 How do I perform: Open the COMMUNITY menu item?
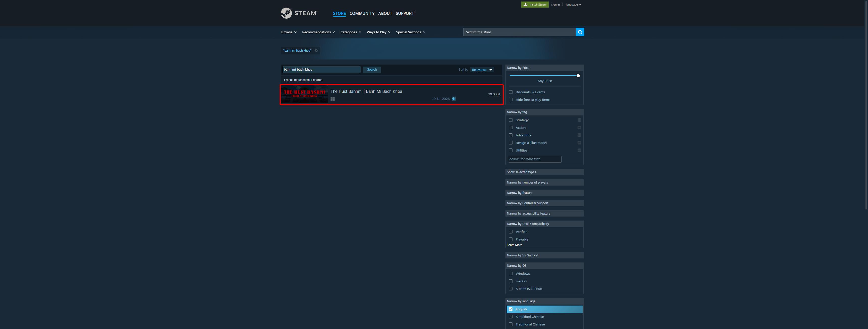(x=362, y=13)
